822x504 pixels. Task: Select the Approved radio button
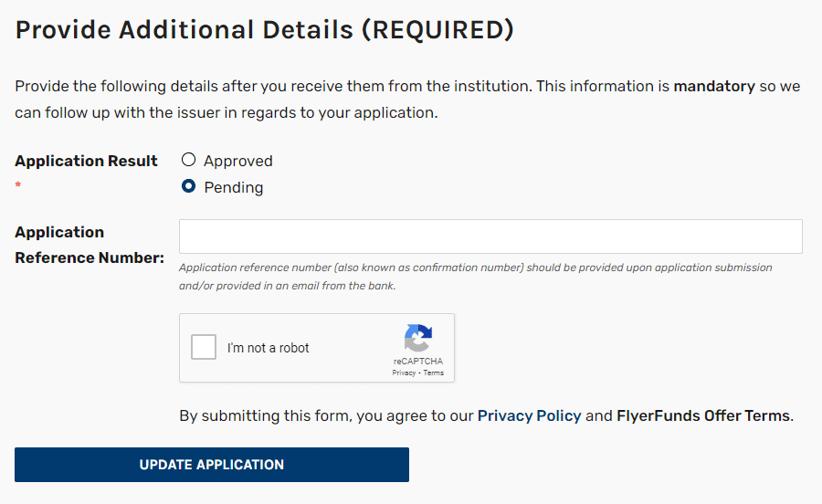pos(188,159)
